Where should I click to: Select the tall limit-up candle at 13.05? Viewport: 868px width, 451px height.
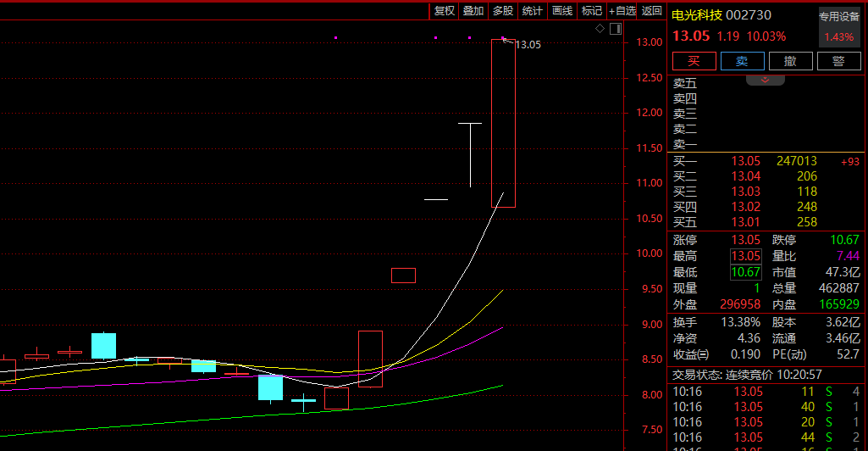503,123
